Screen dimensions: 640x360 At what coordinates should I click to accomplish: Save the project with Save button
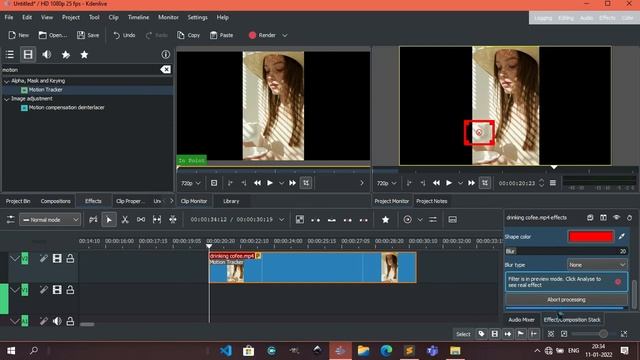click(x=88, y=35)
